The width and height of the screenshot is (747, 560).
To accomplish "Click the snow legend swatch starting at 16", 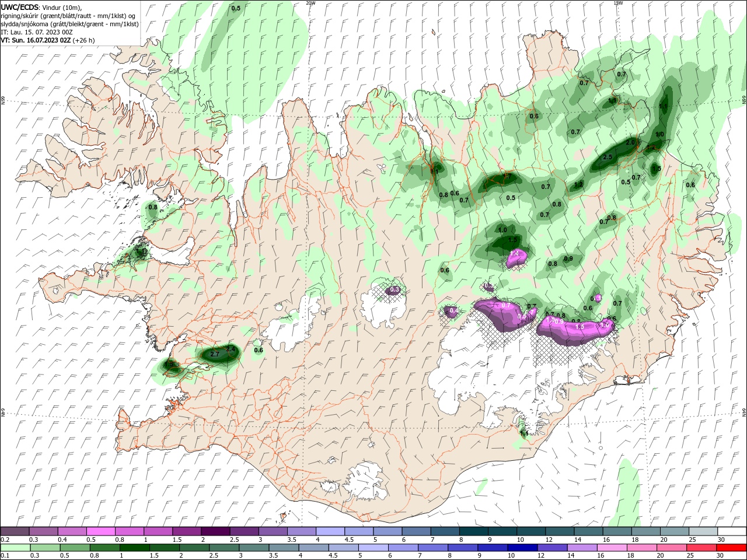I will (x=617, y=531).
